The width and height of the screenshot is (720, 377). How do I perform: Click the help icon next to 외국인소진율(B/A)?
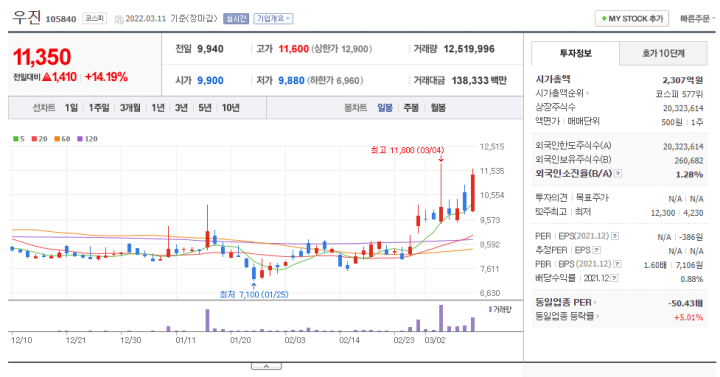tap(618, 174)
